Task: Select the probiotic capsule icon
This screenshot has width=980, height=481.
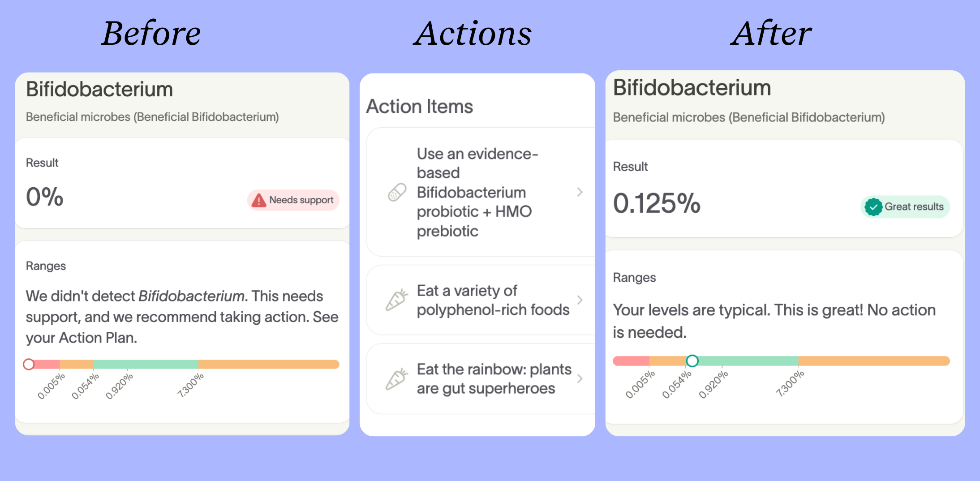Action: pos(396,192)
